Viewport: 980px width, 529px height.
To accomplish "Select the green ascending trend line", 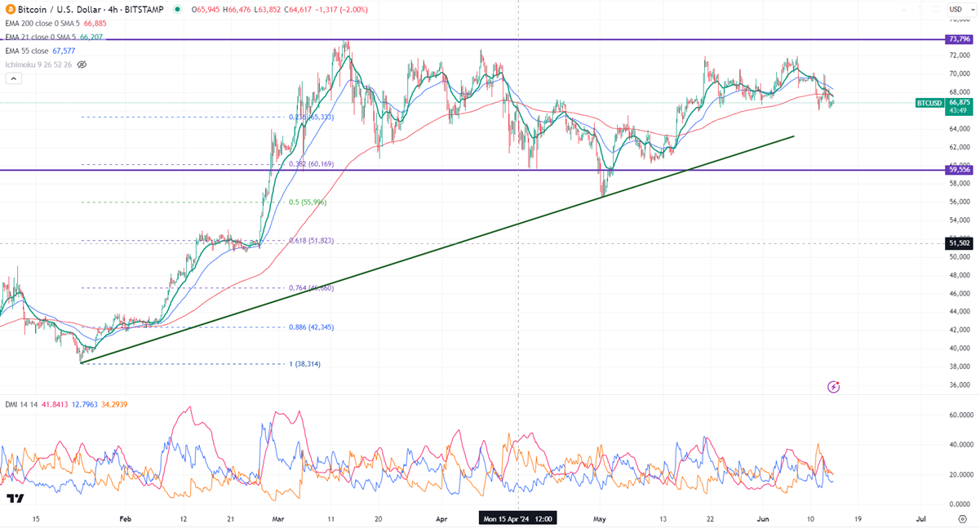I will click(437, 250).
